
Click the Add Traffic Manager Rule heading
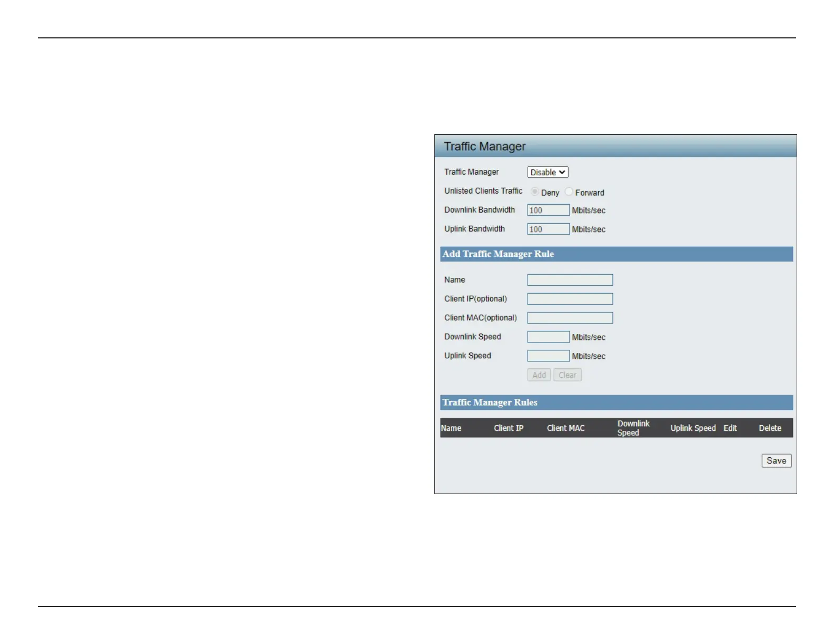(498, 254)
